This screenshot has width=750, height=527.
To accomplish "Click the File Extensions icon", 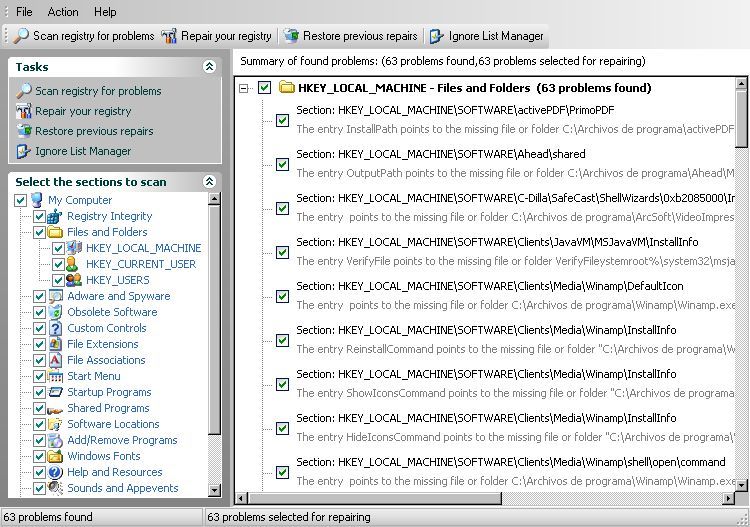I will (55, 344).
